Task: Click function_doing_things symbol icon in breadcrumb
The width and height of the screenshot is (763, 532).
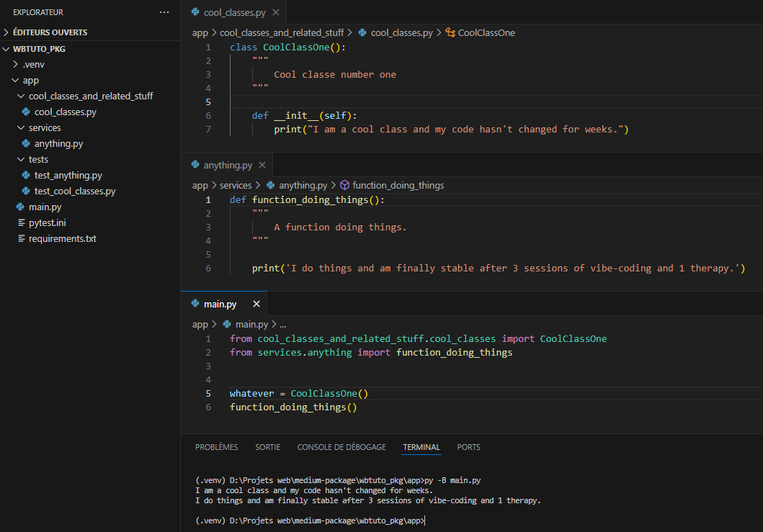Action: point(344,185)
